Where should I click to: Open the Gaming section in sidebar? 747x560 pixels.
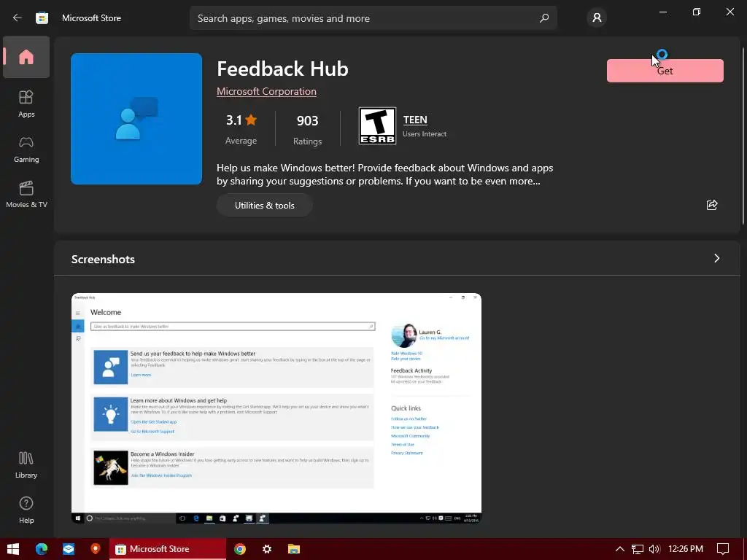point(26,149)
